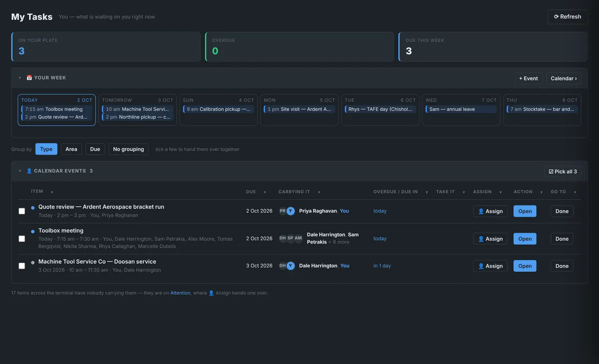
Task: Open the Overdue summary card
Action: tap(299, 47)
